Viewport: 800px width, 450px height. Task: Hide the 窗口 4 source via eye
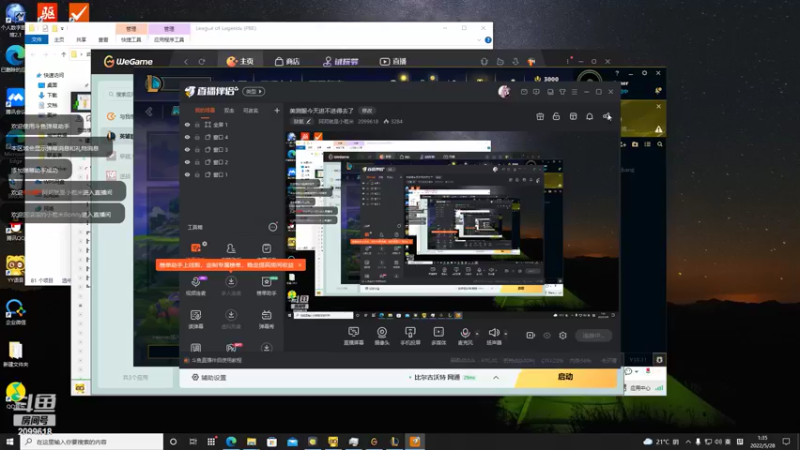tap(187, 137)
